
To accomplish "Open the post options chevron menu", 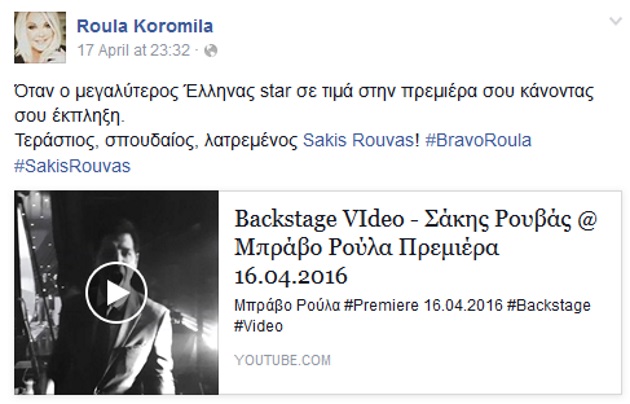I will [x=616, y=21].
